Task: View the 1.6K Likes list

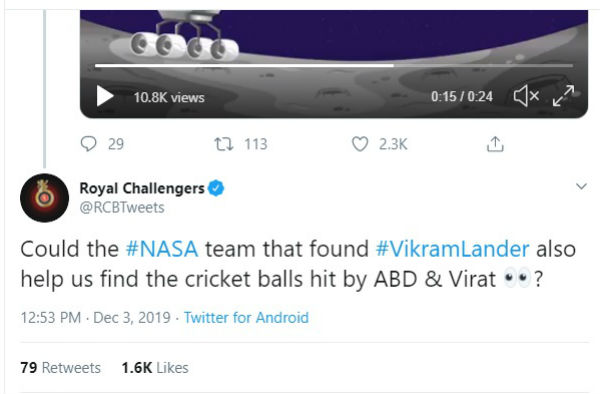Action: [x=155, y=368]
